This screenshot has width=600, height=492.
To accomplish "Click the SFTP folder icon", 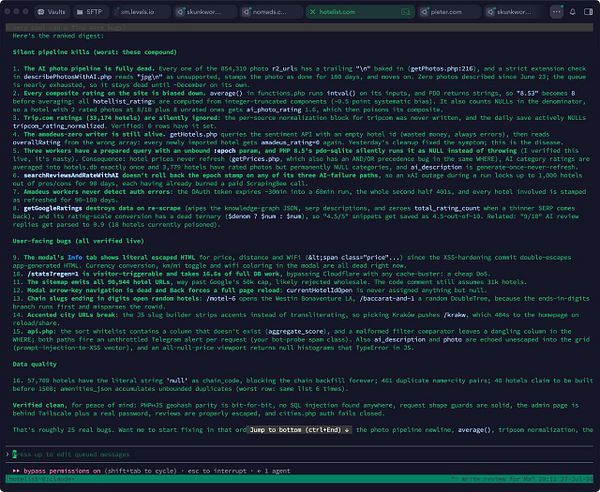I will (80, 12).
